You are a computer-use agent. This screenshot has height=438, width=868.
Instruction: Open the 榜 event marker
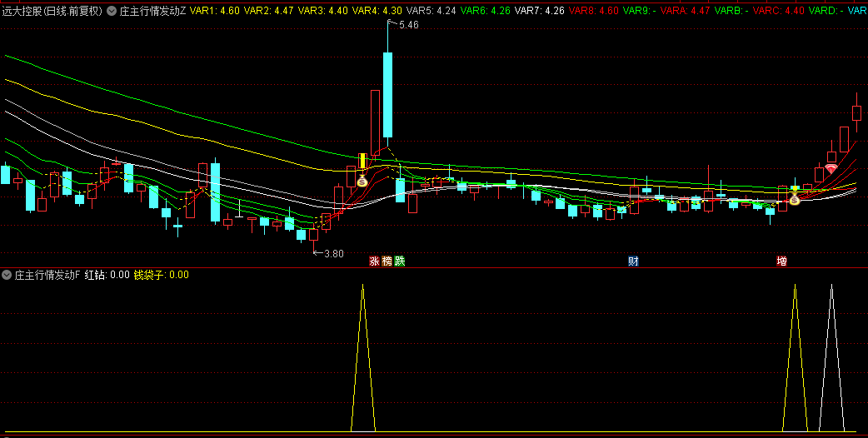387,261
